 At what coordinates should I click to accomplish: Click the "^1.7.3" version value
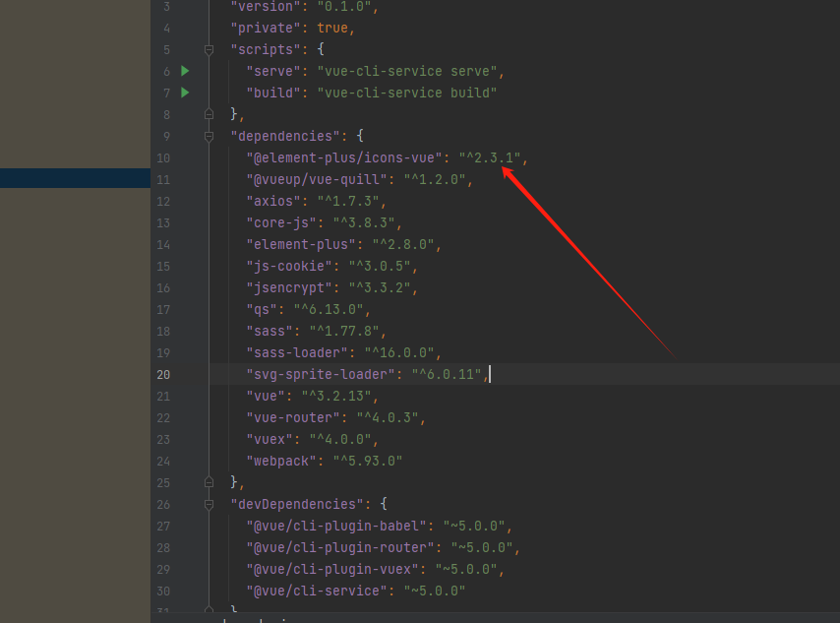(x=348, y=201)
